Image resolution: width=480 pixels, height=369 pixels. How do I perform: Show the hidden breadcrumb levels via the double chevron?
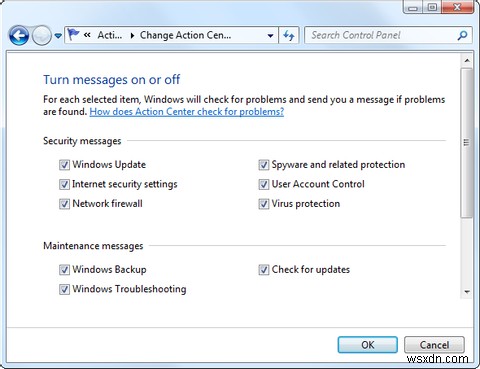(87, 35)
